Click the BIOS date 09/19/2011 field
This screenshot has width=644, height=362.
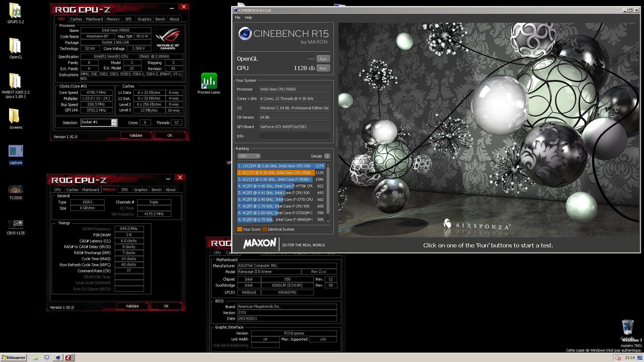(x=287, y=318)
